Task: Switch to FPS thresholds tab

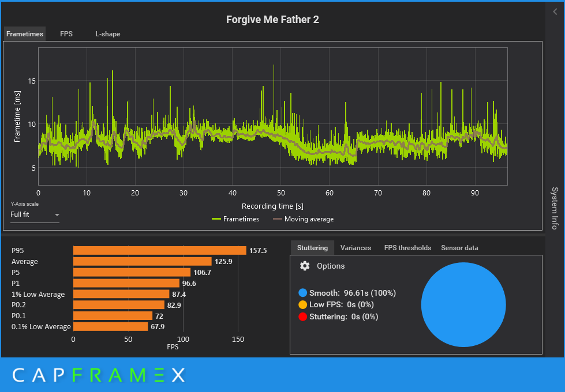Action: (407, 248)
